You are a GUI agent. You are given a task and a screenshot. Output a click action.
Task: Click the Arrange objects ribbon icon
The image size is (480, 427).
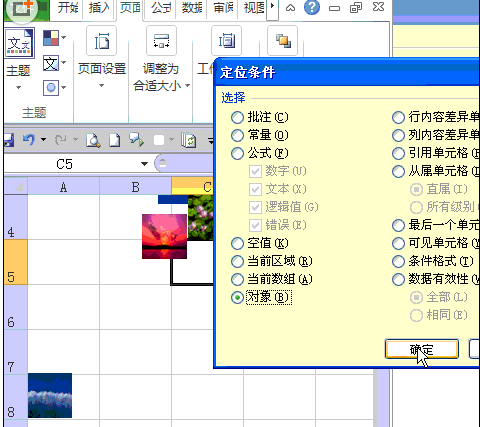[x=283, y=41]
